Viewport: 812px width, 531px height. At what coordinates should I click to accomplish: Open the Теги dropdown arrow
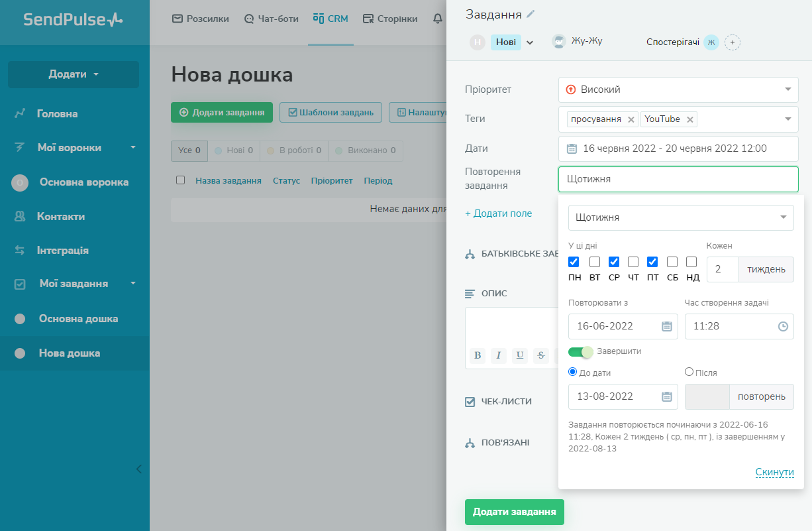(788, 119)
